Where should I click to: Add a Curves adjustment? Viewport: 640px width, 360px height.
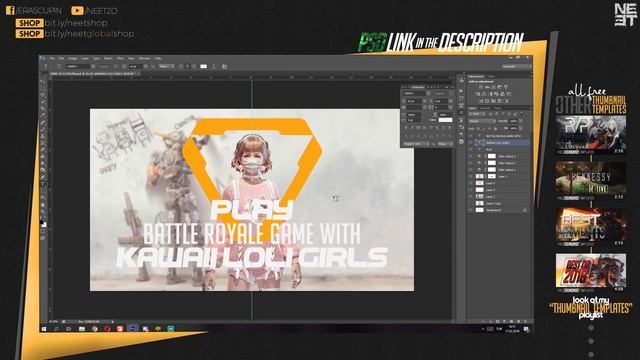click(x=493, y=87)
